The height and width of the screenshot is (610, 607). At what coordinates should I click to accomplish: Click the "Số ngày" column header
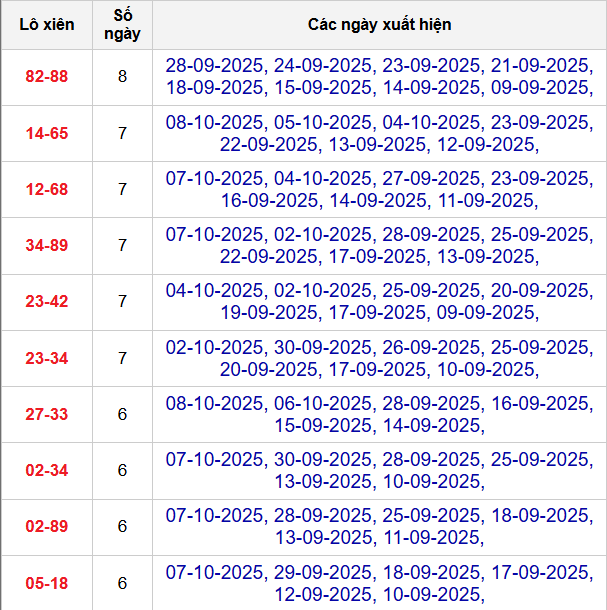[122, 25]
